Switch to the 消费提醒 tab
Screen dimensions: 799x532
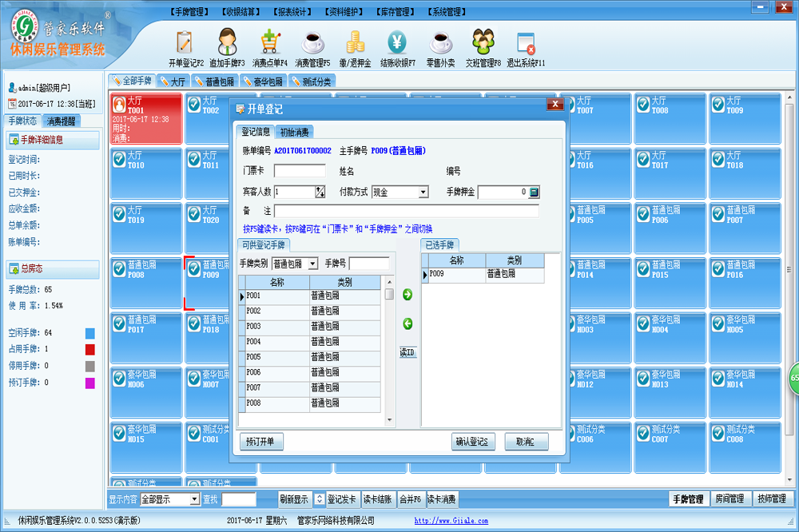coord(62,121)
